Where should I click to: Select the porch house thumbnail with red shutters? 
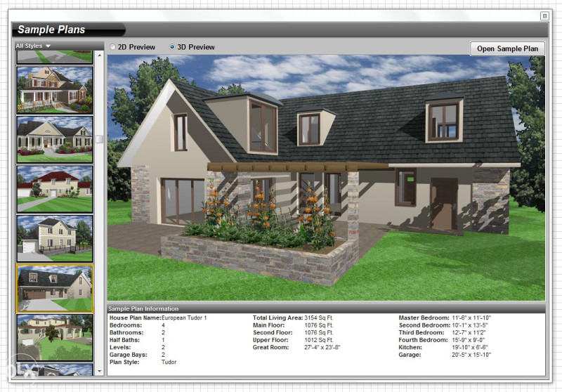click(x=55, y=90)
